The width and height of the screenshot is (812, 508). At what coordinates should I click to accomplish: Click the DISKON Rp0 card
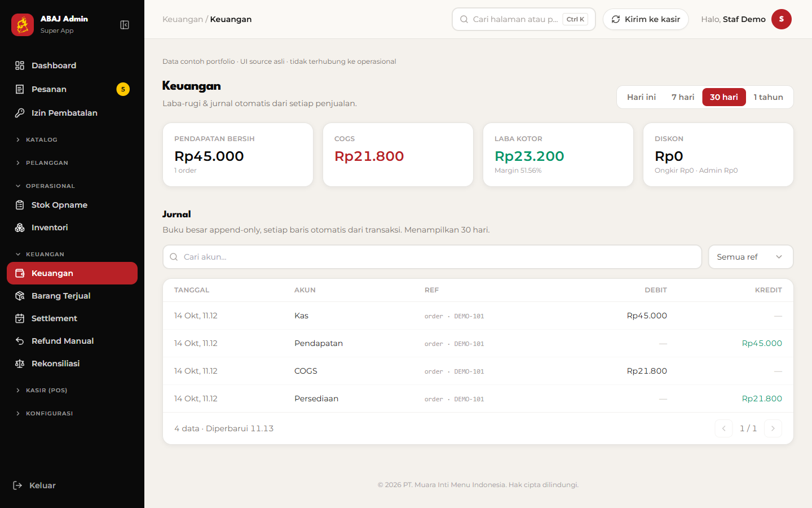click(718, 155)
